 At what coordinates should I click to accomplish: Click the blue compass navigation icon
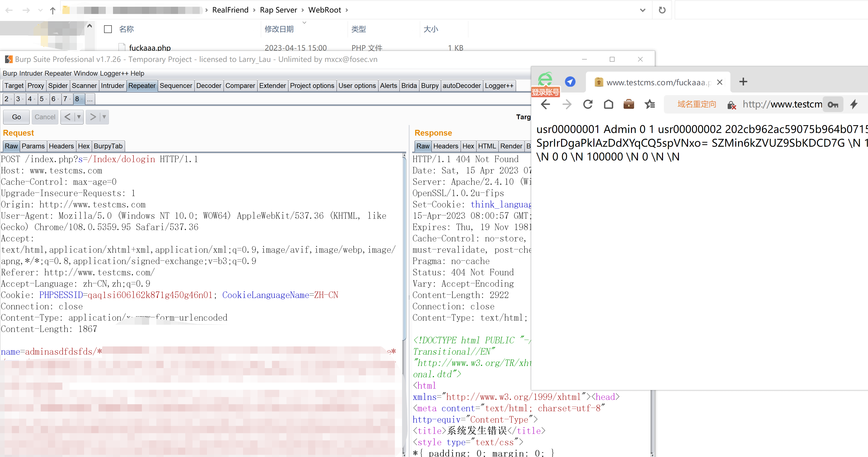point(570,82)
